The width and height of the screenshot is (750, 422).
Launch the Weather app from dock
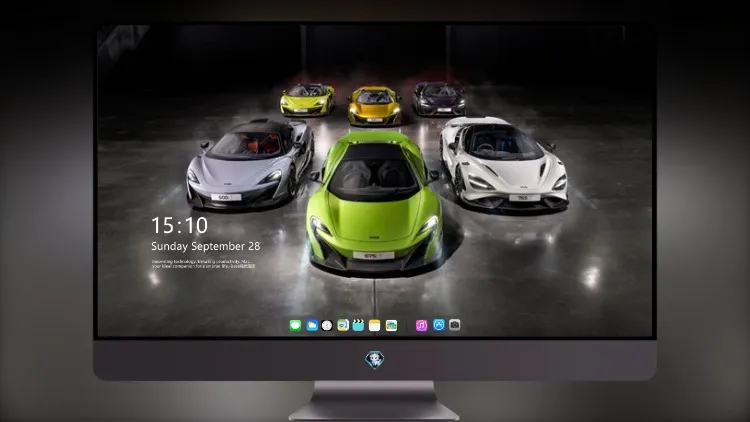point(312,325)
